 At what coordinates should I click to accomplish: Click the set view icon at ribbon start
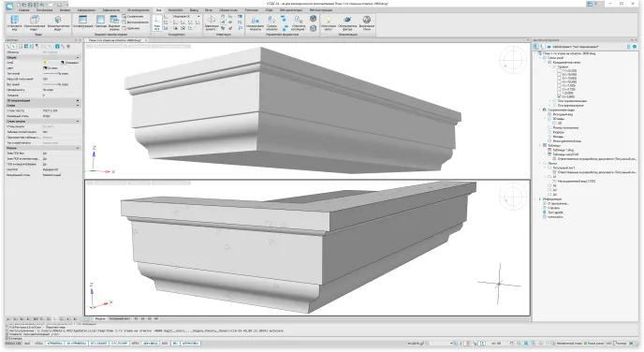pos(14,20)
